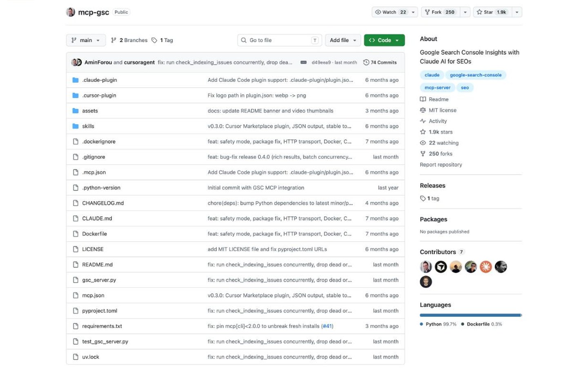Open the Star lists dropdown arrow
Viewport: 588px width, 368px height.
click(517, 12)
